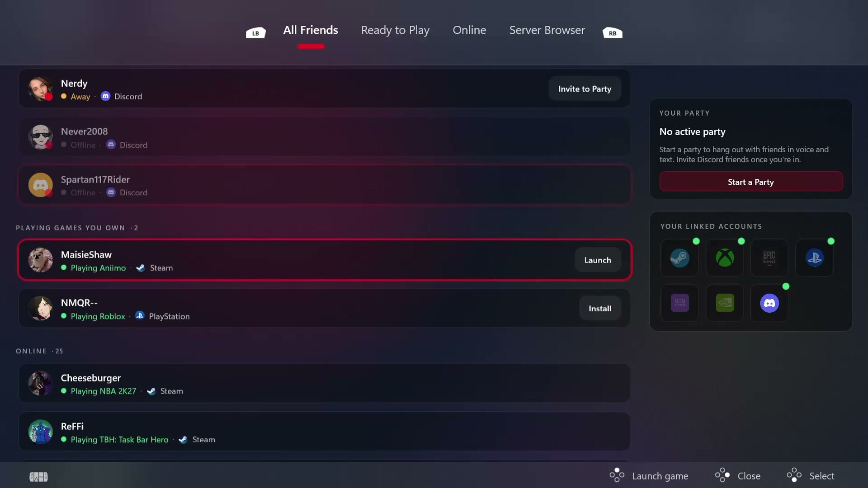
Task: Switch to the Ready to Play tab
Action: tap(395, 30)
